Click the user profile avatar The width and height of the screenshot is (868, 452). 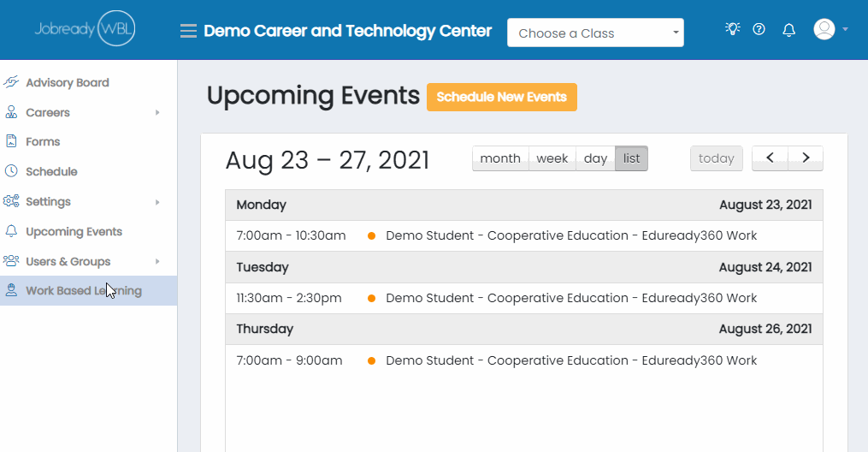pos(824,29)
